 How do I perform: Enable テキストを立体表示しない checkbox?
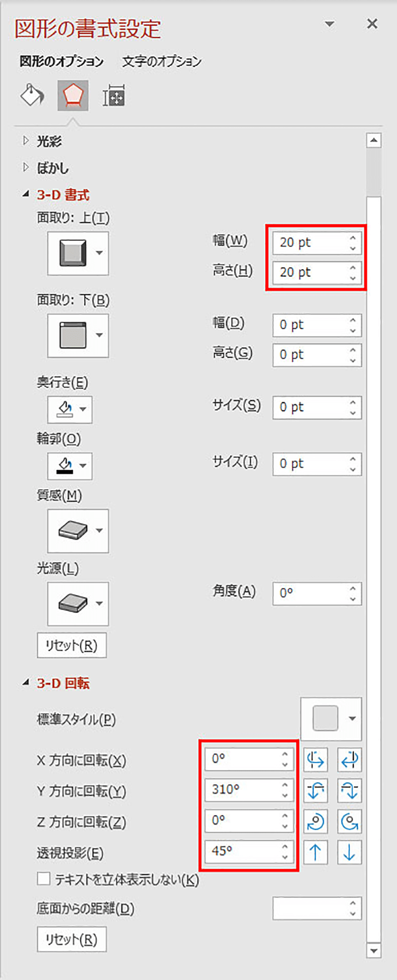click(x=44, y=879)
